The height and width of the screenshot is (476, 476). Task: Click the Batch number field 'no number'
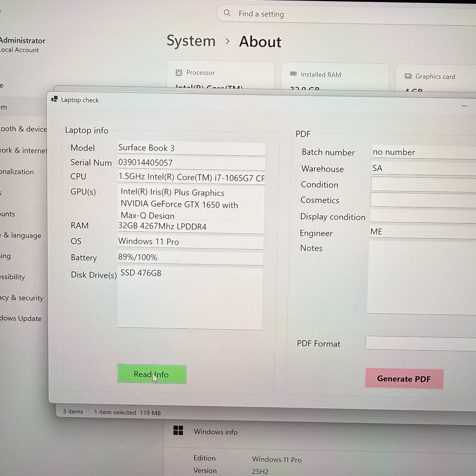pos(424,152)
